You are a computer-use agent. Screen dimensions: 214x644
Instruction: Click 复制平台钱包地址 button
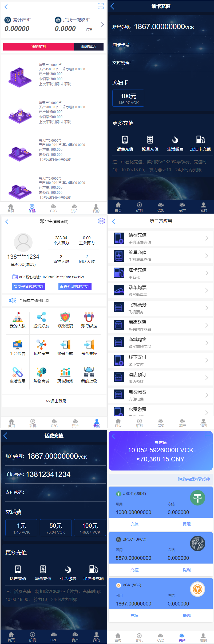pyautogui.click(x=29, y=286)
